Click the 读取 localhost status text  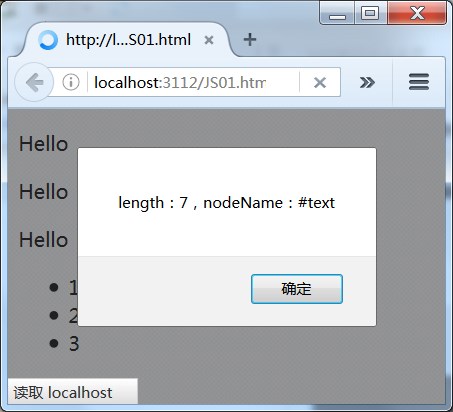pos(63,393)
